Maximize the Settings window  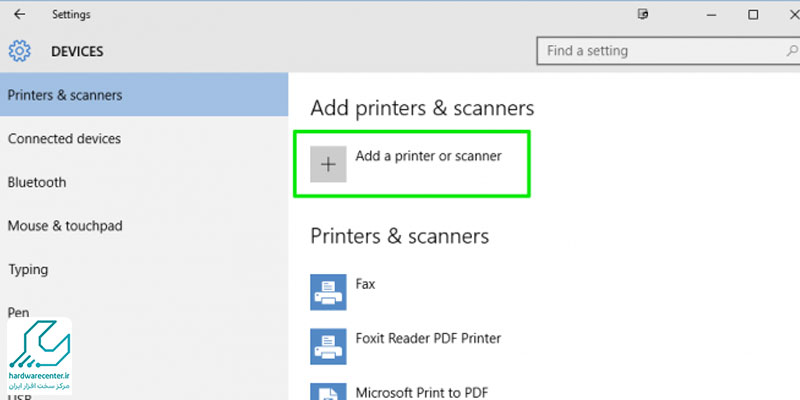(x=753, y=15)
